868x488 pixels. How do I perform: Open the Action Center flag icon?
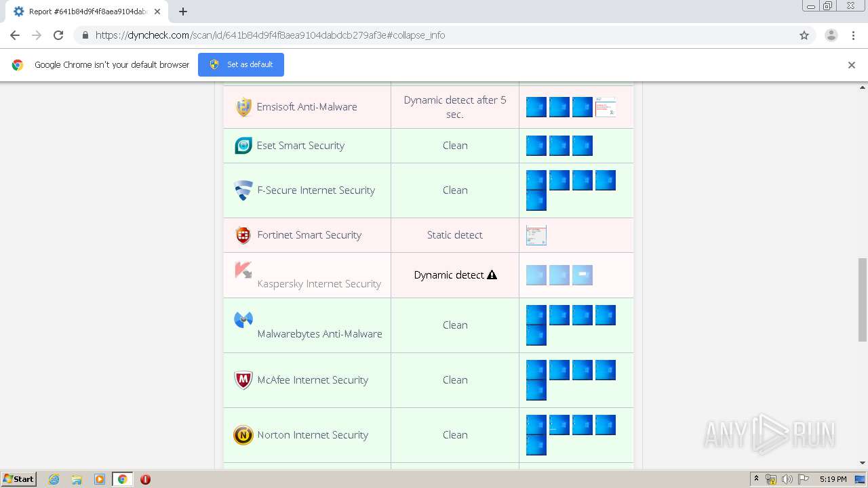pyautogui.click(x=803, y=479)
